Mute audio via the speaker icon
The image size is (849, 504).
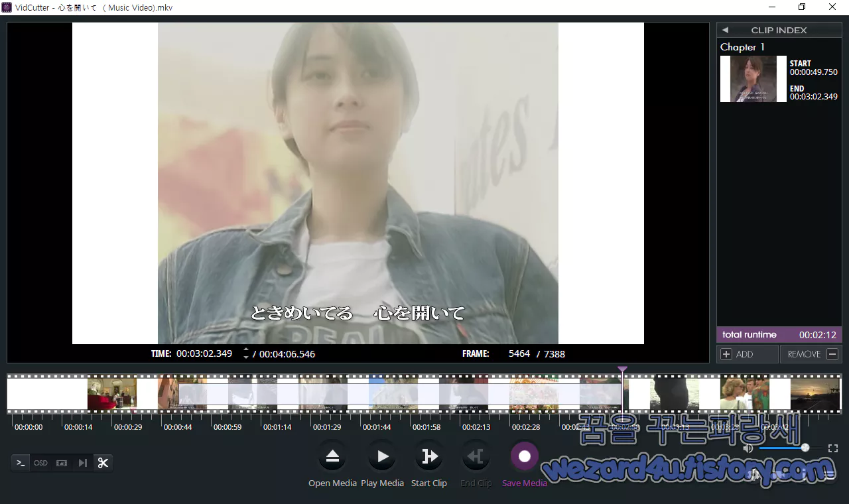point(748,448)
